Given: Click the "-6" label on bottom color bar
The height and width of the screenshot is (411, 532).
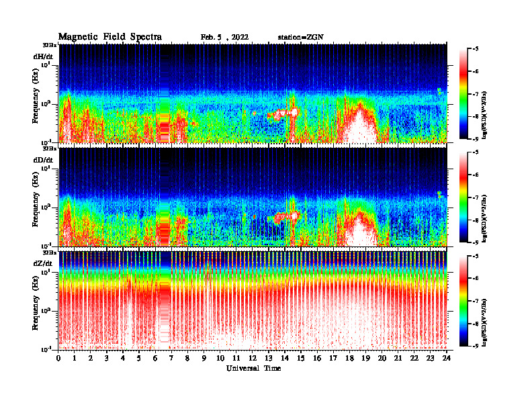Looking at the screenshot, I should pos(476,279).
